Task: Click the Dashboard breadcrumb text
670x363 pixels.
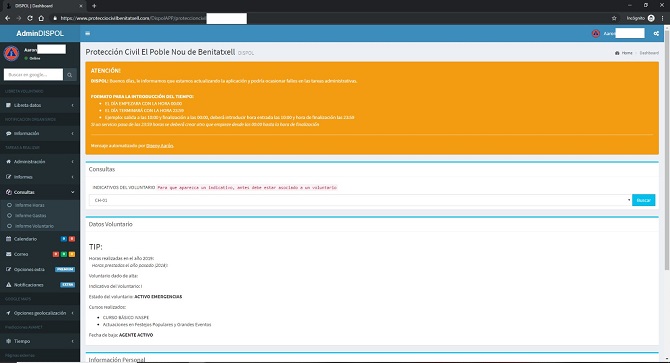Action: point(649,53)
